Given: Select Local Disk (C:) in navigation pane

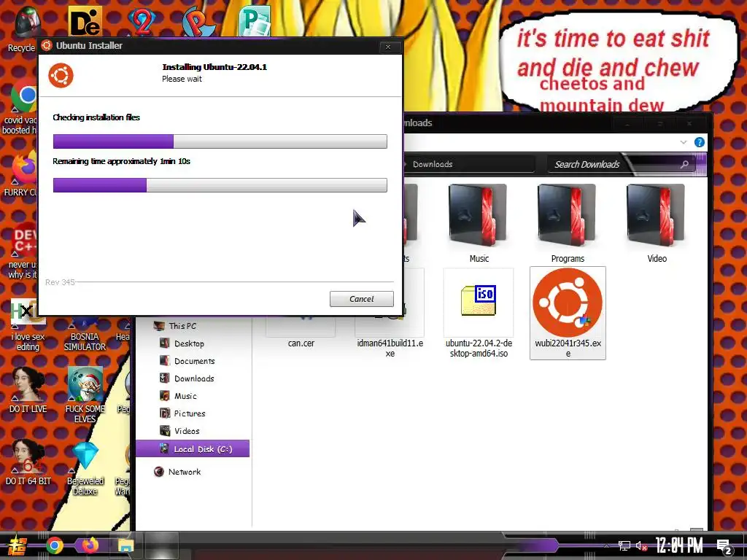Looking at the screenshot, I should (x=193, y=448).
